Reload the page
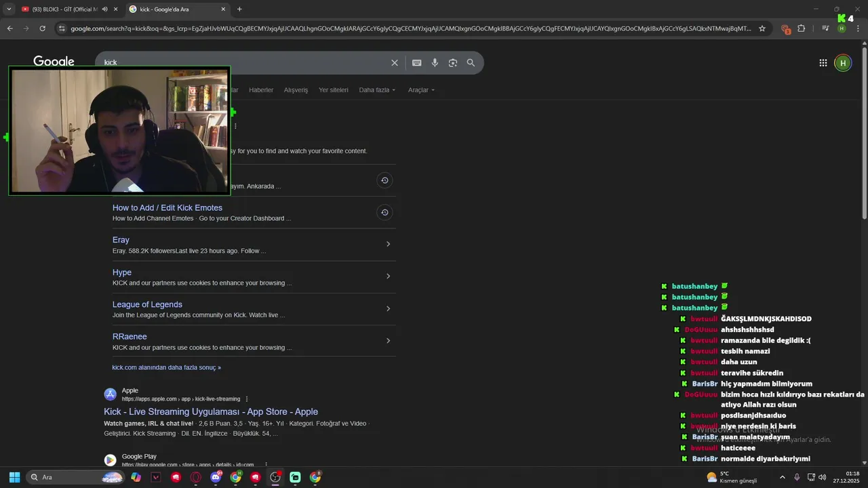Image resolution: width=868 pixels, height=488 pixels. coord(42,28)
